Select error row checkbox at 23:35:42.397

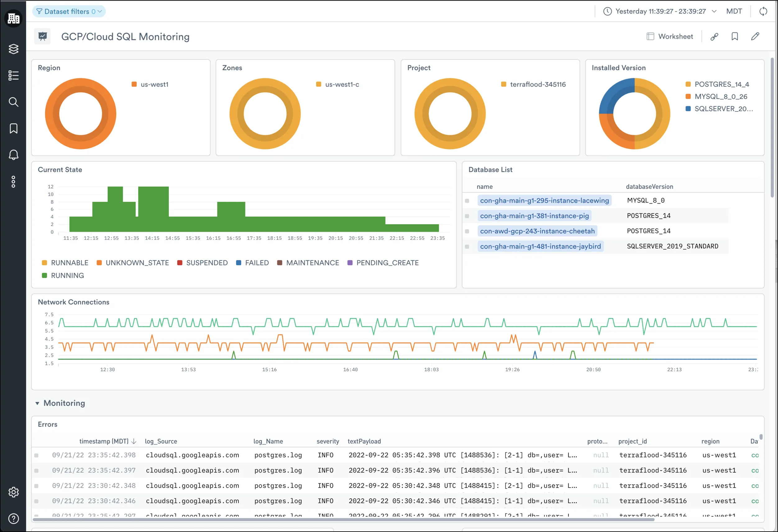point(36,471)
